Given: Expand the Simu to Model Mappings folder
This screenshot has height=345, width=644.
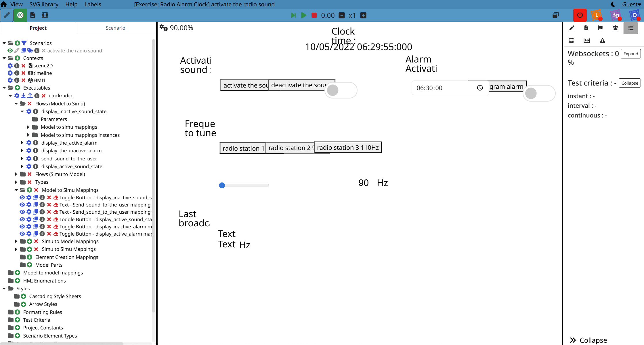Looking at the screenshot, I should click(x=16, y=241).
